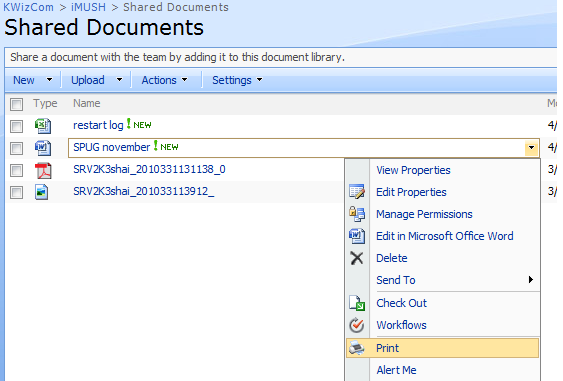Open the SPUG november document

click(x=111, y=147)
